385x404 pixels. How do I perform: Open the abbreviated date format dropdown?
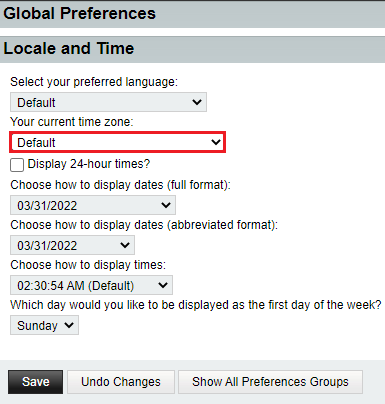coord(72,245)
